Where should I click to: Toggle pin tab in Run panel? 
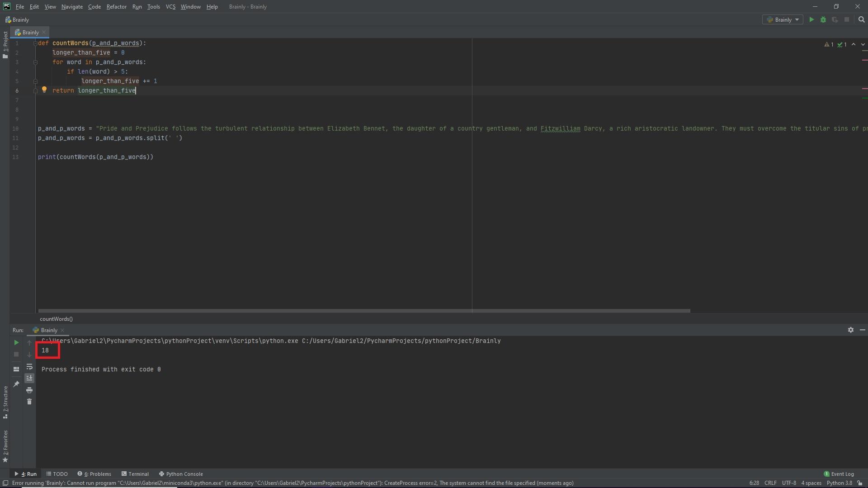(x=16, y=384)
